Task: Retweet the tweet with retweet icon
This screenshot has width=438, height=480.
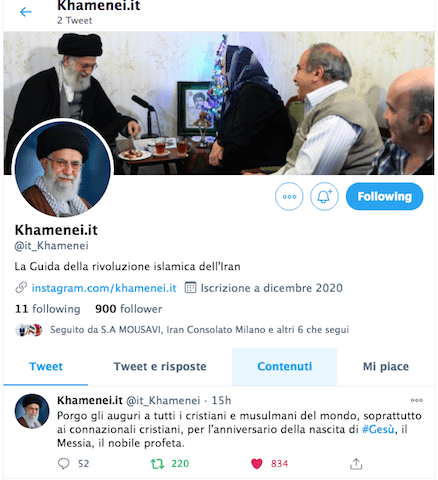Action: click(157, 464)
